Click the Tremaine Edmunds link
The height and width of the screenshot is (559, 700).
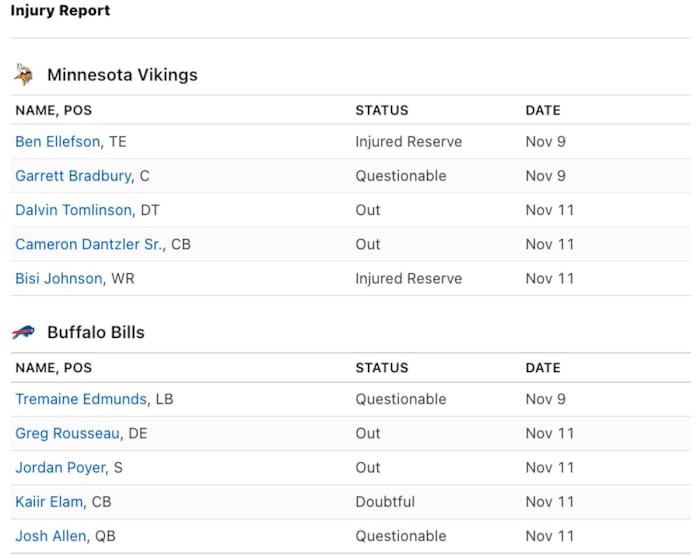[x=80, y=399]
